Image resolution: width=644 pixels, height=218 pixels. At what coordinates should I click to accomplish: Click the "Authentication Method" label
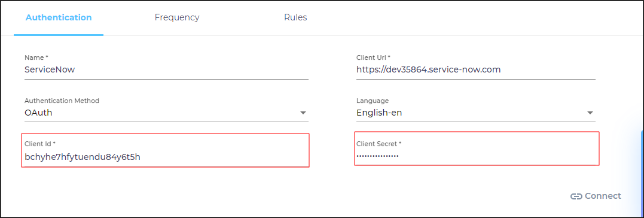tap(62, 101)
